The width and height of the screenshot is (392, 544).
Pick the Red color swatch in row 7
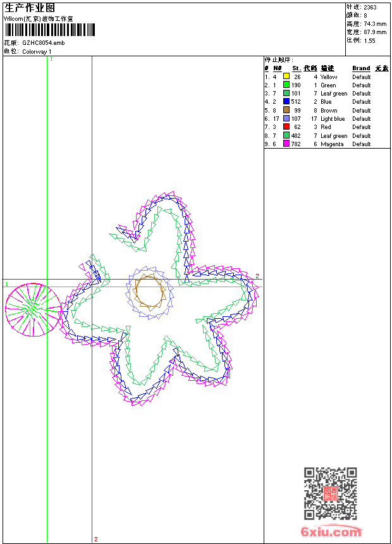click(286, 127)
